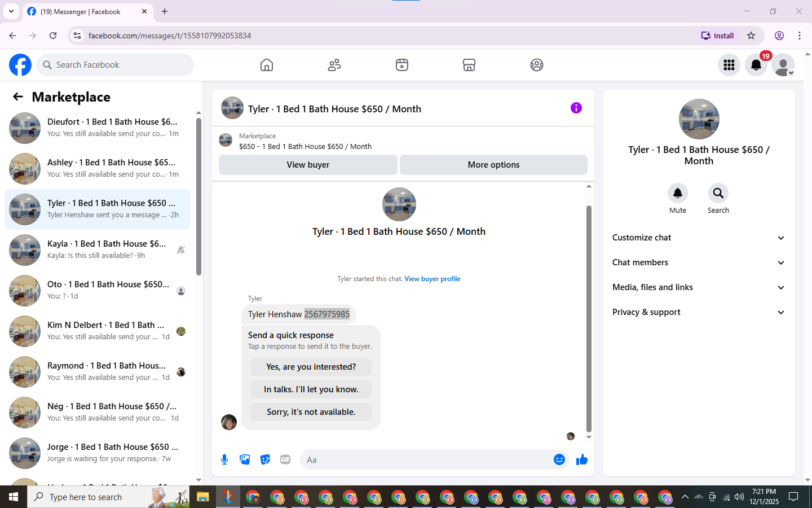The image size is (812, 508).
Task: Expand Chat members section
Action: tap(699, 262)
